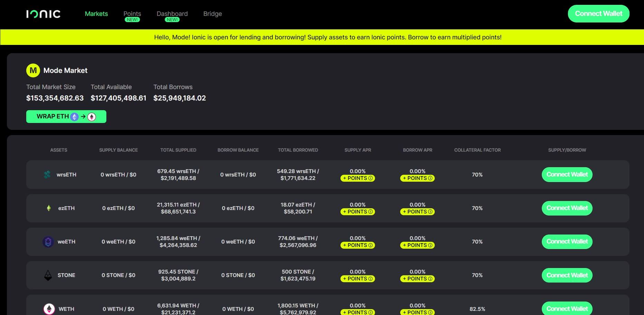Click the STONE asset icon

[x=48, y=275]
